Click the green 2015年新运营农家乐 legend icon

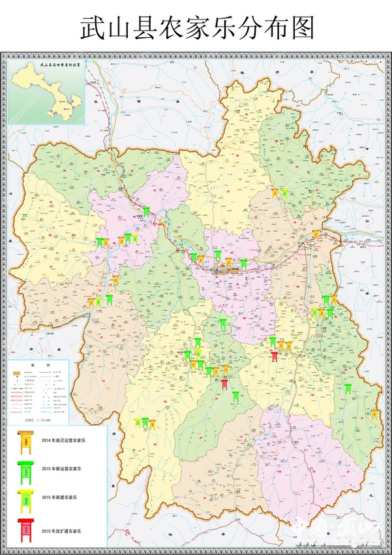pos(25,473)
